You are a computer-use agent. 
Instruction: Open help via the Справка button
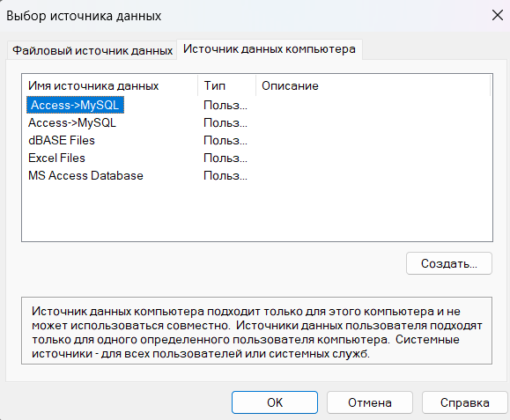tap(465, 402)
